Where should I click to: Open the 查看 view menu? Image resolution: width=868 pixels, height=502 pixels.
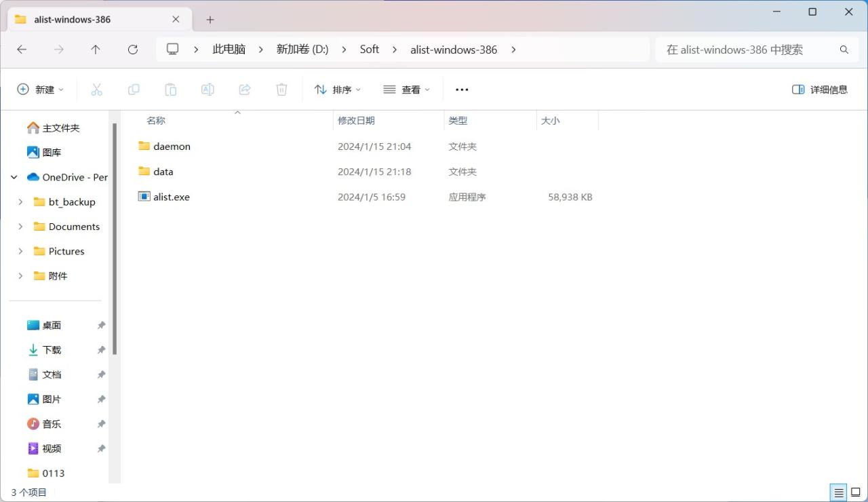click(x=407, y=90)
